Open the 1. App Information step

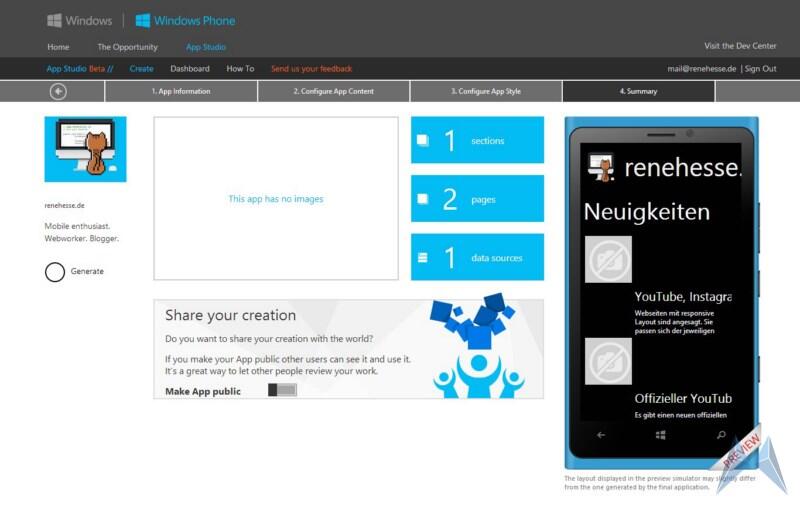(x=181, y=91)
